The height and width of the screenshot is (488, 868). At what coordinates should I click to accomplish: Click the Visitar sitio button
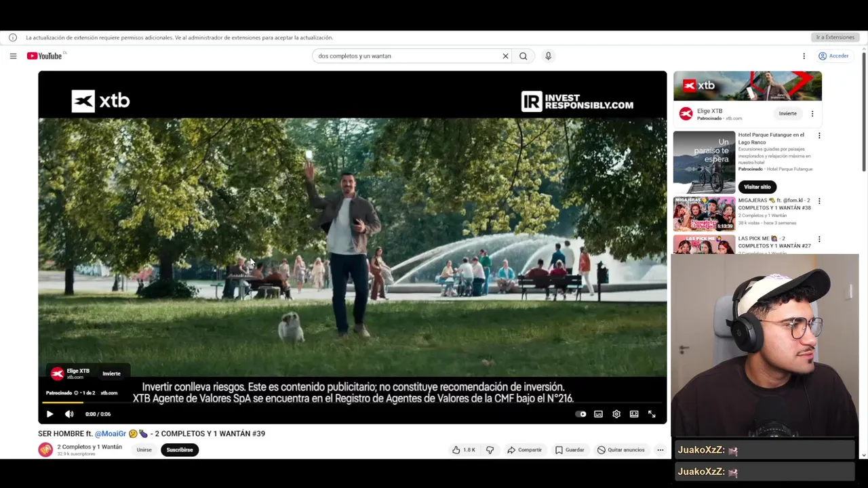point(757,187)
